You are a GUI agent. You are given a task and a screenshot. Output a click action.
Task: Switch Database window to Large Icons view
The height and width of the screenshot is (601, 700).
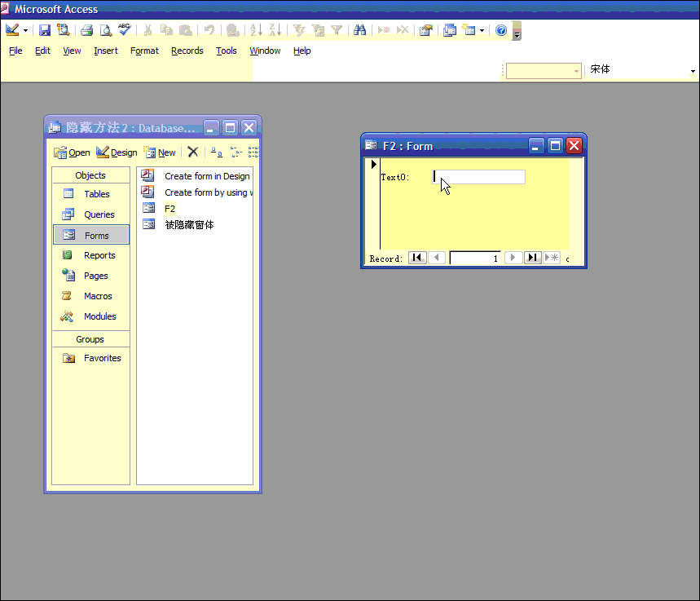coord(217,152)
